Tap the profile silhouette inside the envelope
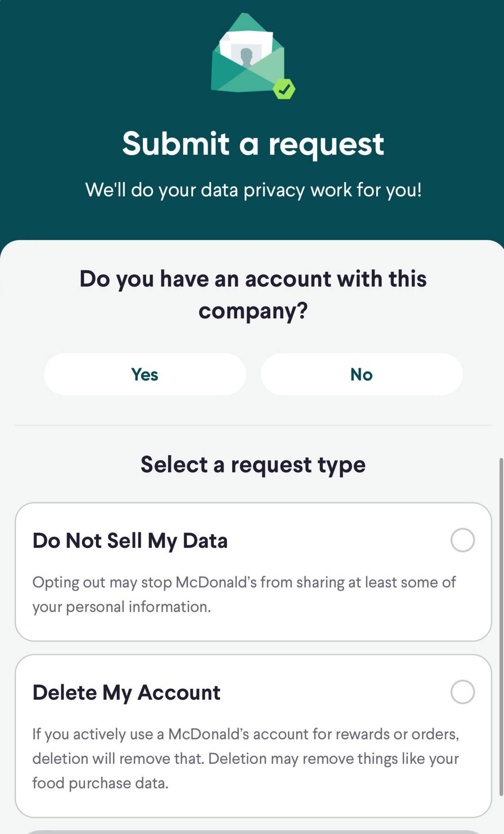504x834 pixels. click(x=246, y=56)
